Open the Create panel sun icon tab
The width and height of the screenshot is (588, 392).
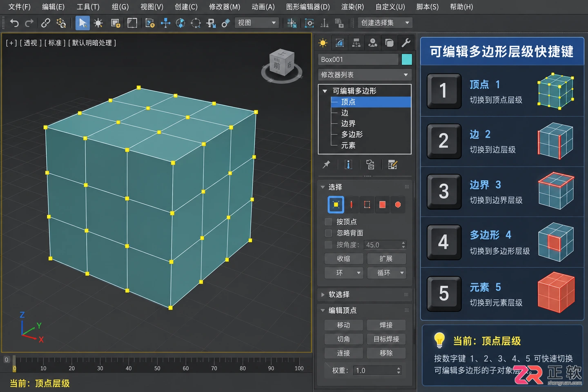click(x=323, y=43)
